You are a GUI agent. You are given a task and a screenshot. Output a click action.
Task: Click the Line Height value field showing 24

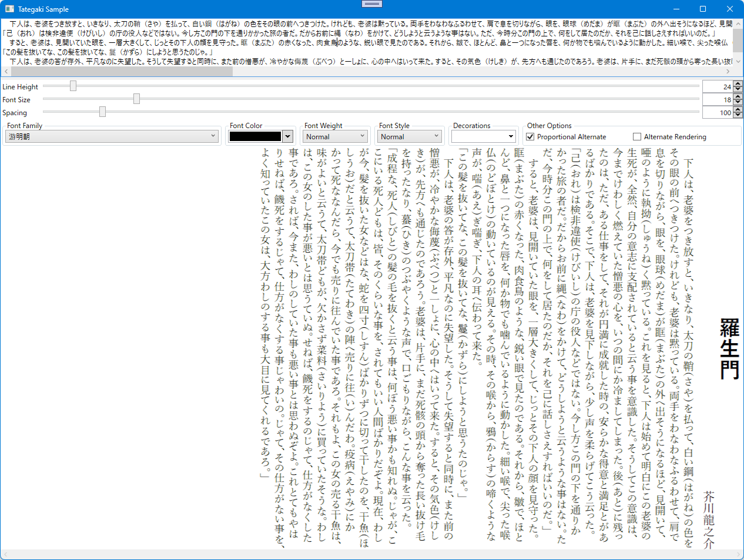(x=717, y=86)
